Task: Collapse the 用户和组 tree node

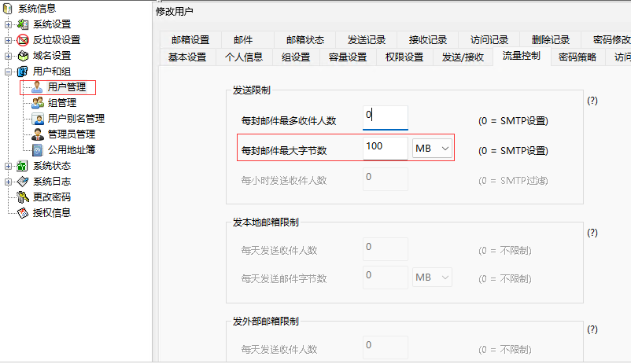Action: (8, 72)
